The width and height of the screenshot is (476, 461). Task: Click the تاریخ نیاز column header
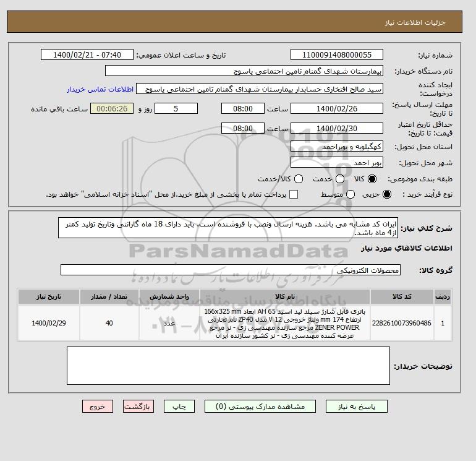point(49,296)
